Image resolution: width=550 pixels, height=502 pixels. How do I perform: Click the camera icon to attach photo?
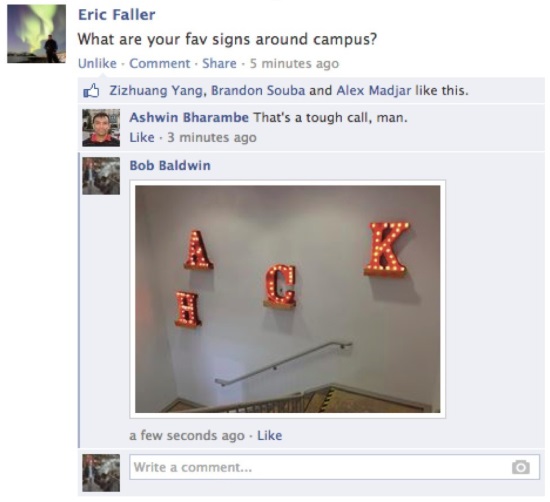pos(521,467)
